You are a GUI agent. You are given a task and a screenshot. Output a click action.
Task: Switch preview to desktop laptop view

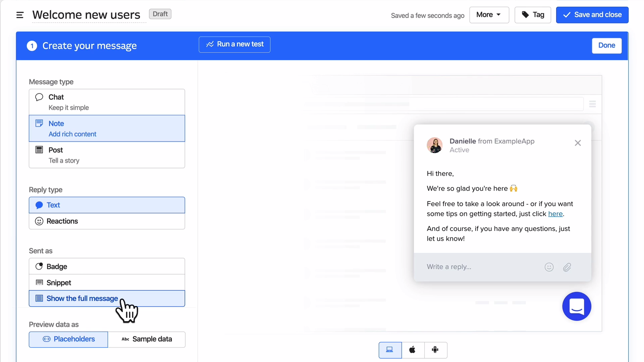[x=390, y=350]
